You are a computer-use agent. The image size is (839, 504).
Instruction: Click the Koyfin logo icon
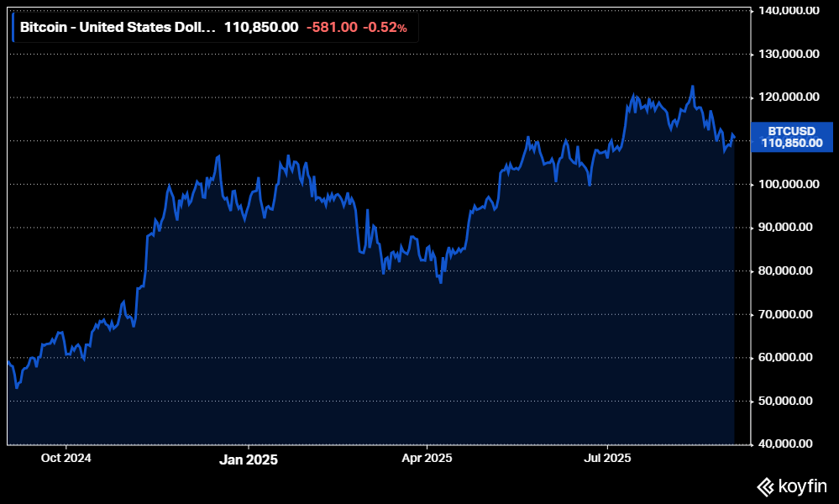(765, 486)
